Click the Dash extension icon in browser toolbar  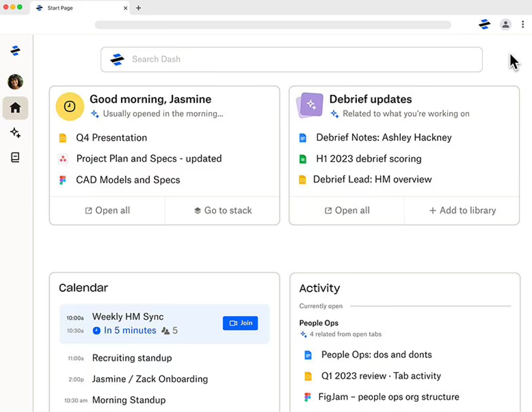point(485,24)
